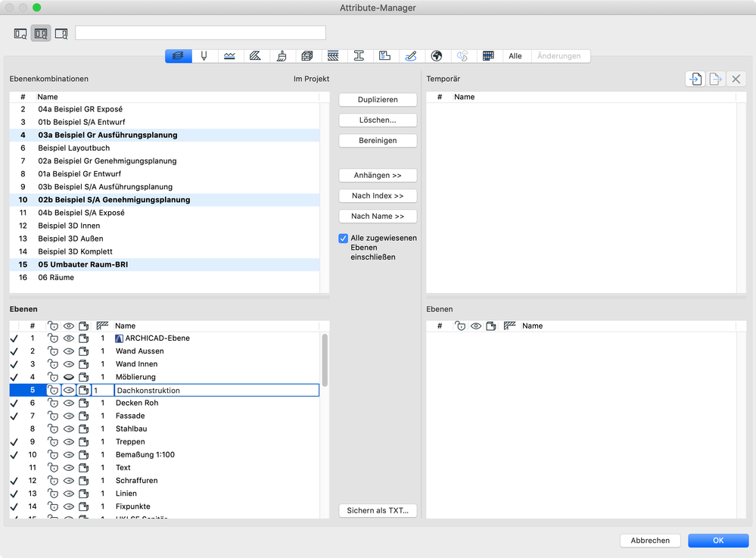Select the Surfaces paintbrush tab

tap(282, 56)
